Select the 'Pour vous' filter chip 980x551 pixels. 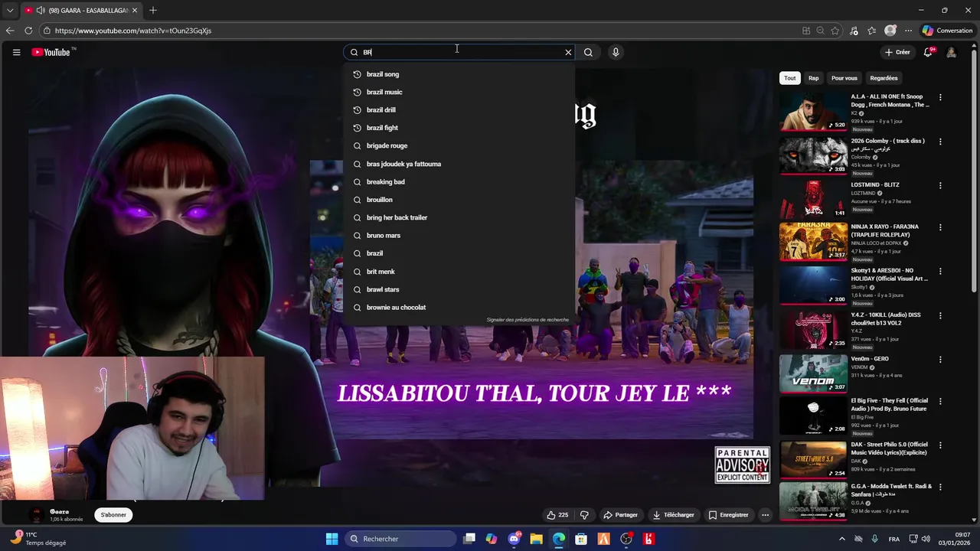click(844, 78)
